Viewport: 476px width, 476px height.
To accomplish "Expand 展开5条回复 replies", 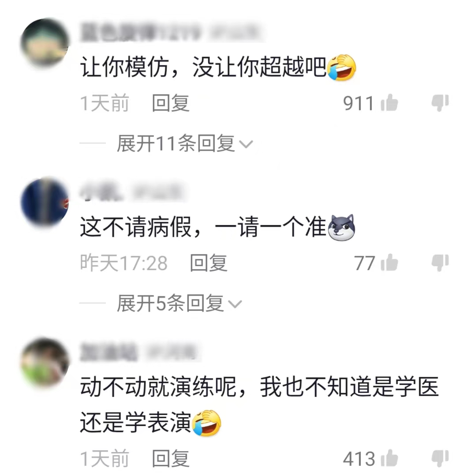I will pyautogui.click(x=179, y=303).
